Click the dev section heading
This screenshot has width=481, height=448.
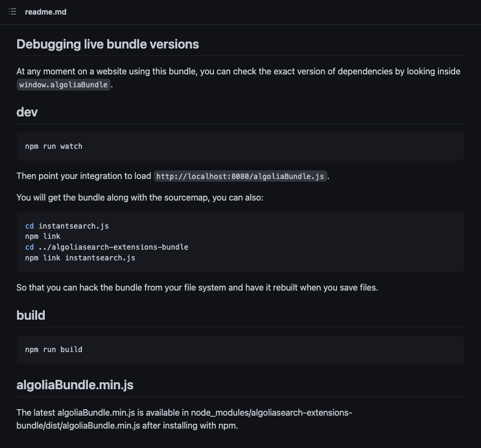(x=27, y=112)
